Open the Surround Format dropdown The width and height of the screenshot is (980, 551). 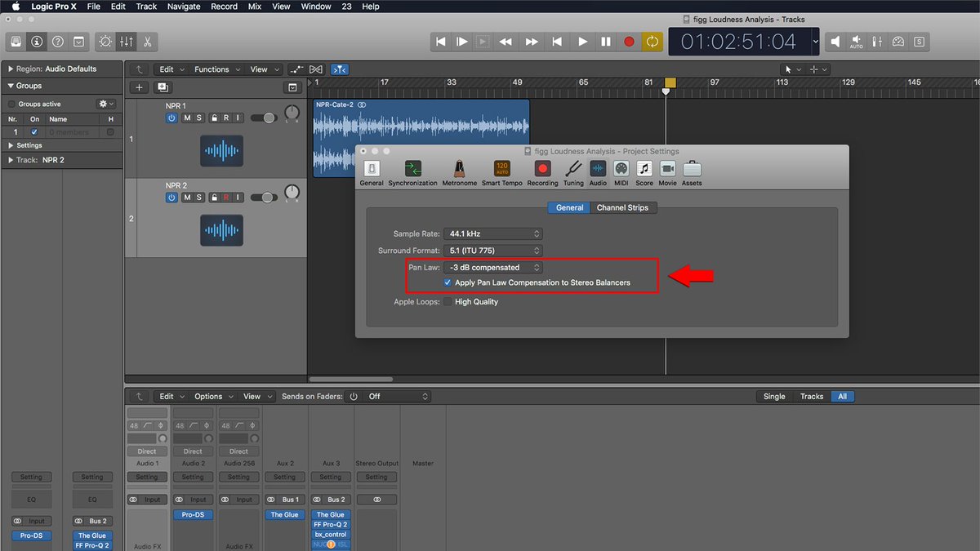pyautogui.click(x=493, y=251)
